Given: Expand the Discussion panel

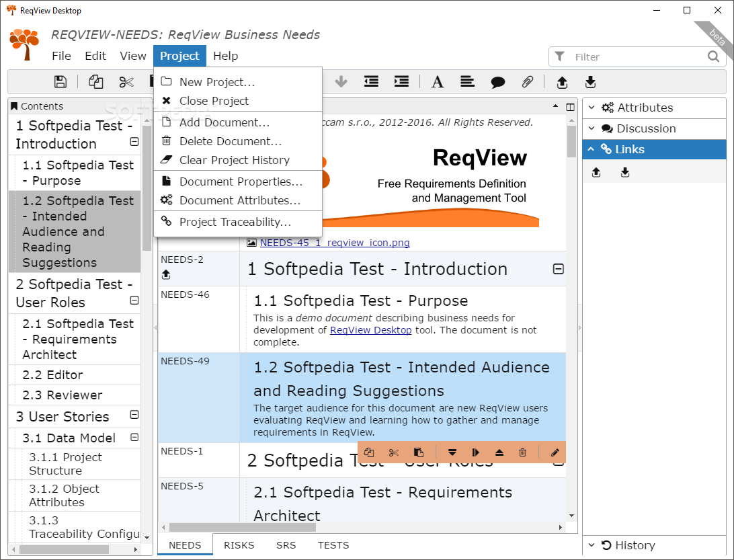Looking at the screenshot, I should 654,129.
